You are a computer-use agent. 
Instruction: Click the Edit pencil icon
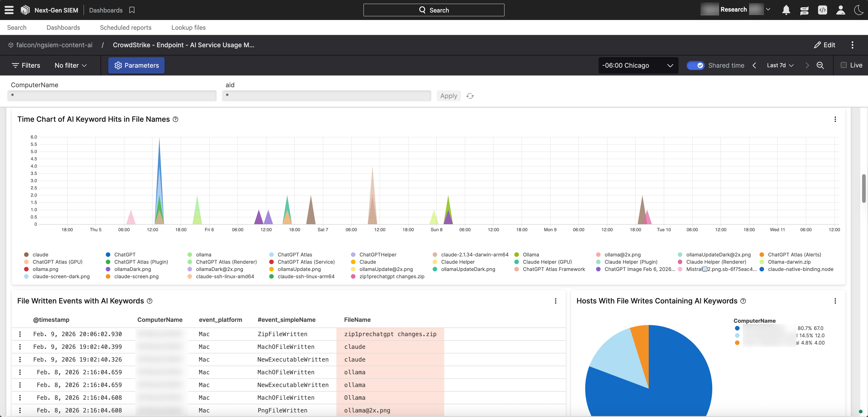817,45
